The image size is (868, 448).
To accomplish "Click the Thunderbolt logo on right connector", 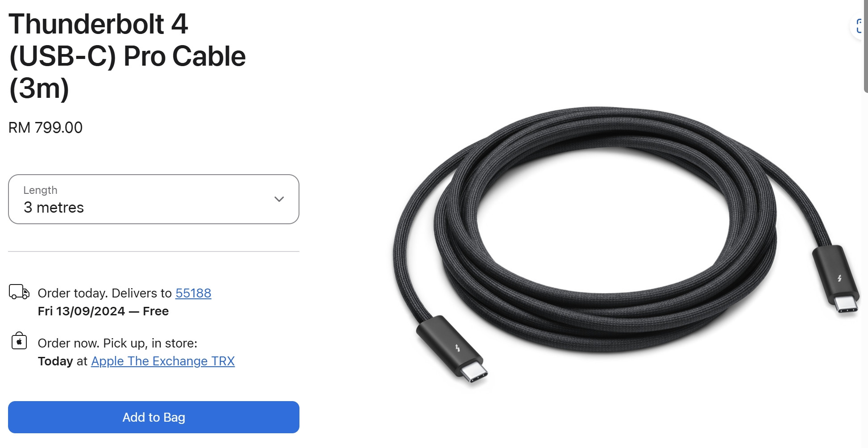I will click(x=839, y=278).
